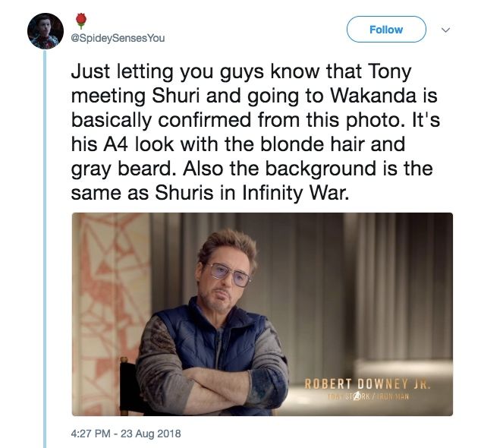Click the red rose emoji display name

click(80, 21)
